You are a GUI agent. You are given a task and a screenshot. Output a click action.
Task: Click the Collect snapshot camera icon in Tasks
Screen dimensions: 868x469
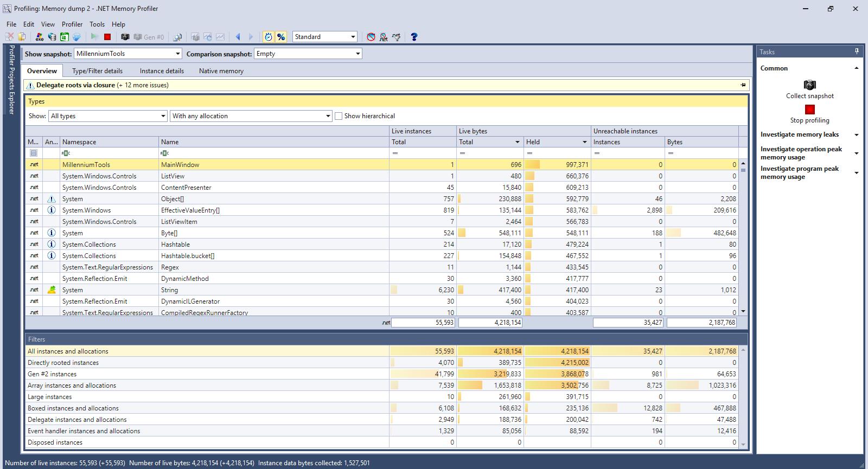pyautogui.click(x=809, y=85)
